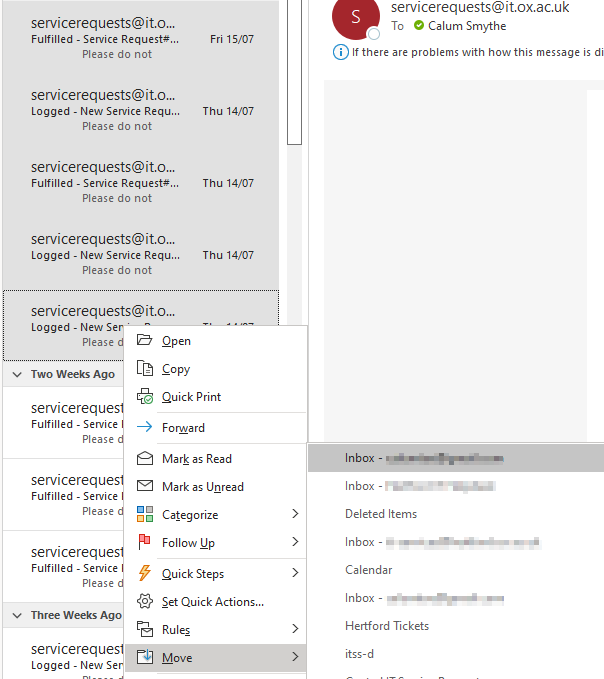Click the Copy icon in context menu
This screenshot has width=604, height=679.
(x=144, y=369)
